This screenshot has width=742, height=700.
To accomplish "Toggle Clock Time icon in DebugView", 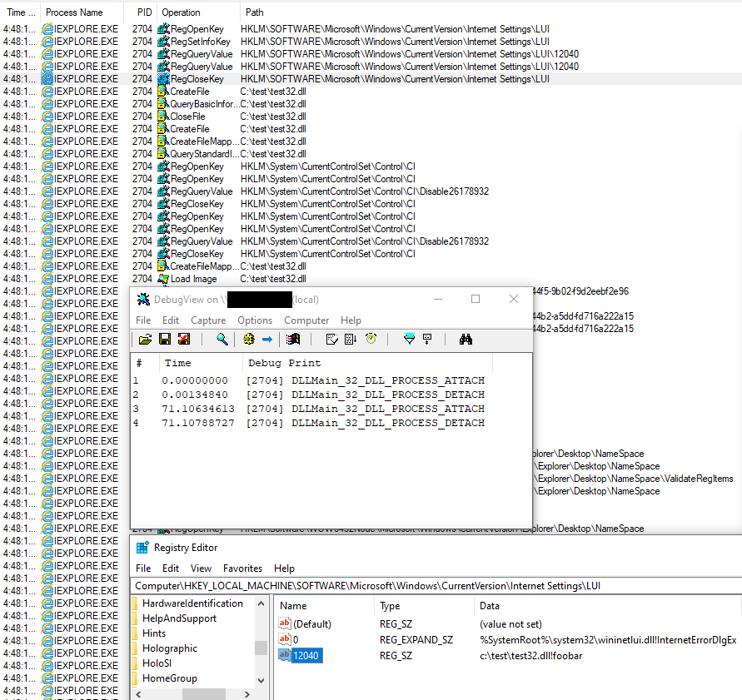I will [x=371, y=339].
